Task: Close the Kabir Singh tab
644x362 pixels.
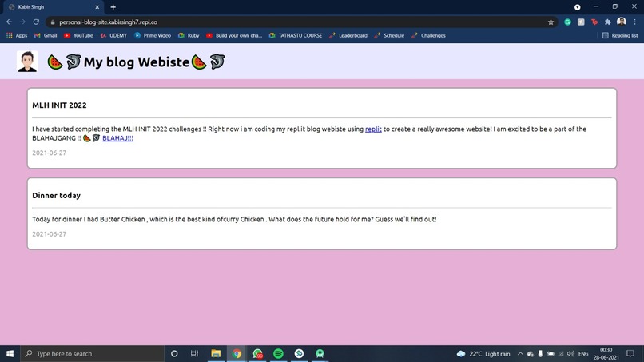Action: click(x=97, y=7)
